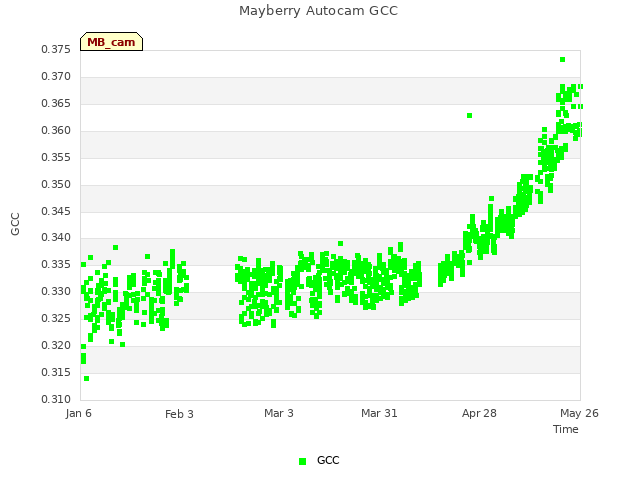Click the lowest data point near 0.314
640x480 pixels.
(x=87, y=378)
